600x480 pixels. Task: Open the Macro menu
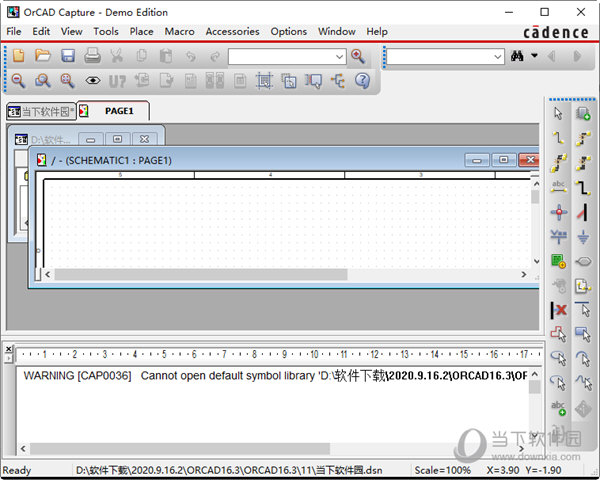(179, 31)
